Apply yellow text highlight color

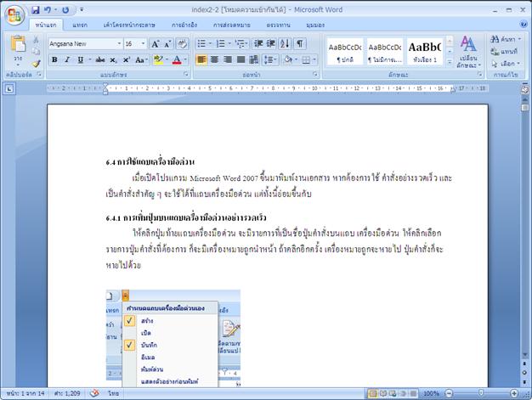(x=158, y=59)
